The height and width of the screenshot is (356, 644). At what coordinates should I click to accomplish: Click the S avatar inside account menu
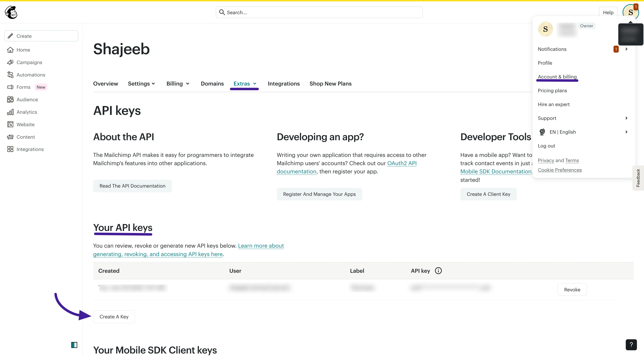pyautogui.click(x=545, y=29)
